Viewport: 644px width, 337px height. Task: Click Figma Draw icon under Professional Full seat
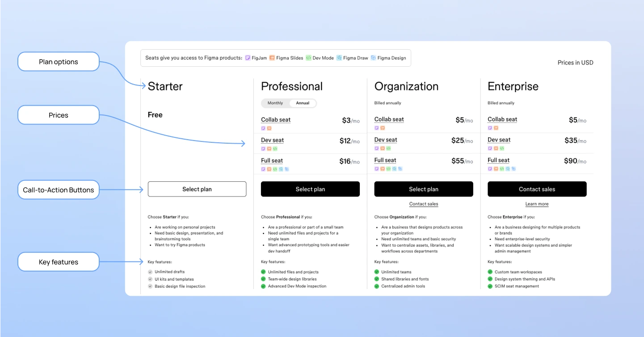[281, 169]
